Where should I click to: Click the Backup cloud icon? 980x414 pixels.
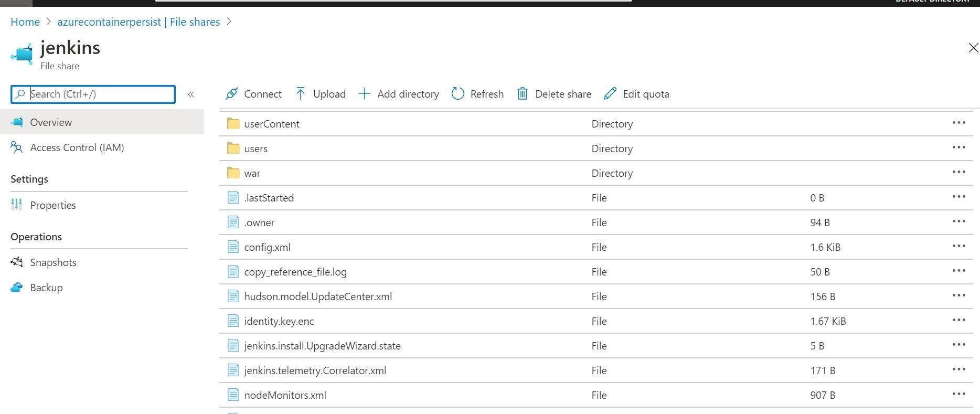pos(17,288)
